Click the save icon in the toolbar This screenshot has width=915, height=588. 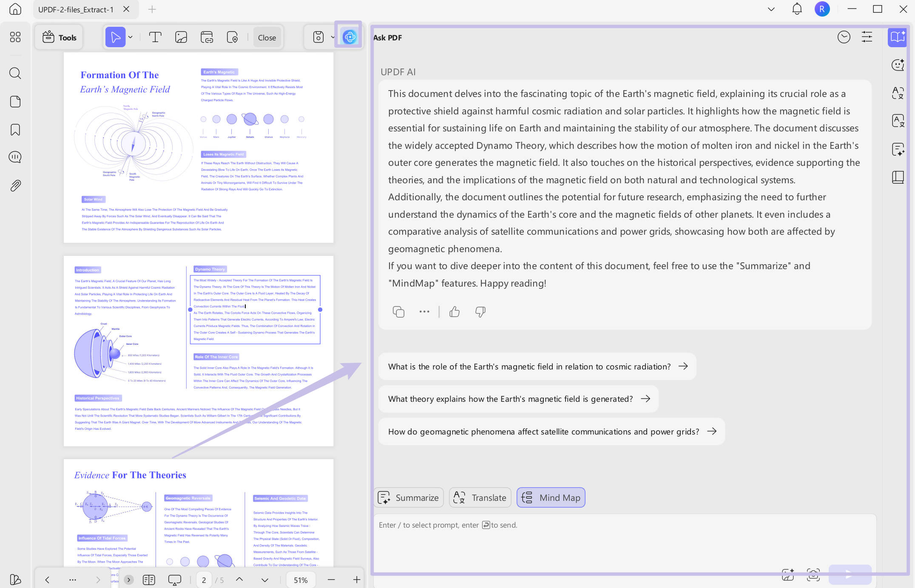(318, 37)
